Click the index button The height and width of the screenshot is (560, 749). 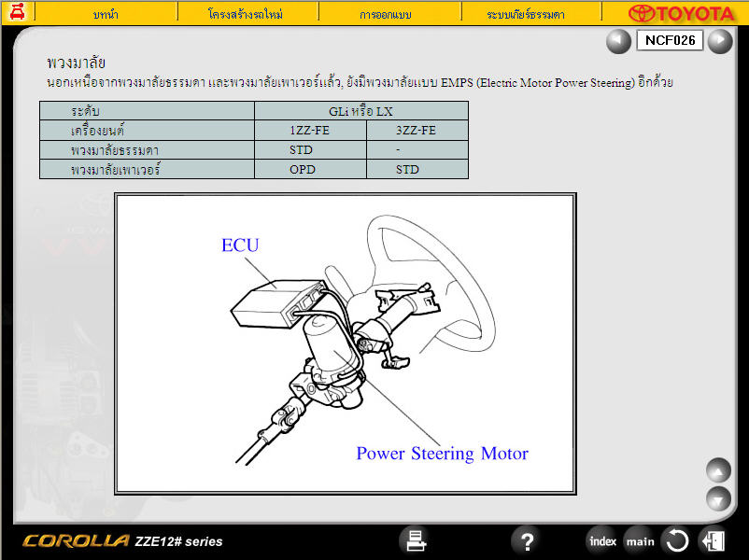[601, 541]
